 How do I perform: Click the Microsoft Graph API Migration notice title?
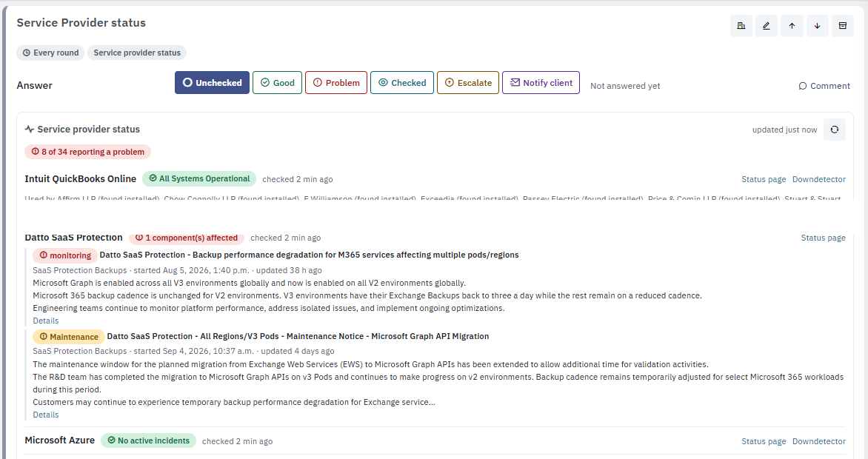click(x=298, y=336)
